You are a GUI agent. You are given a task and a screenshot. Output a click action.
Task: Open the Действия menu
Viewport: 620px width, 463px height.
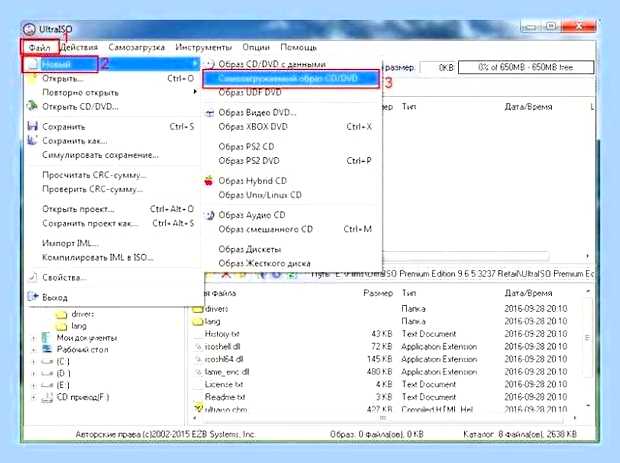point(79,47)
